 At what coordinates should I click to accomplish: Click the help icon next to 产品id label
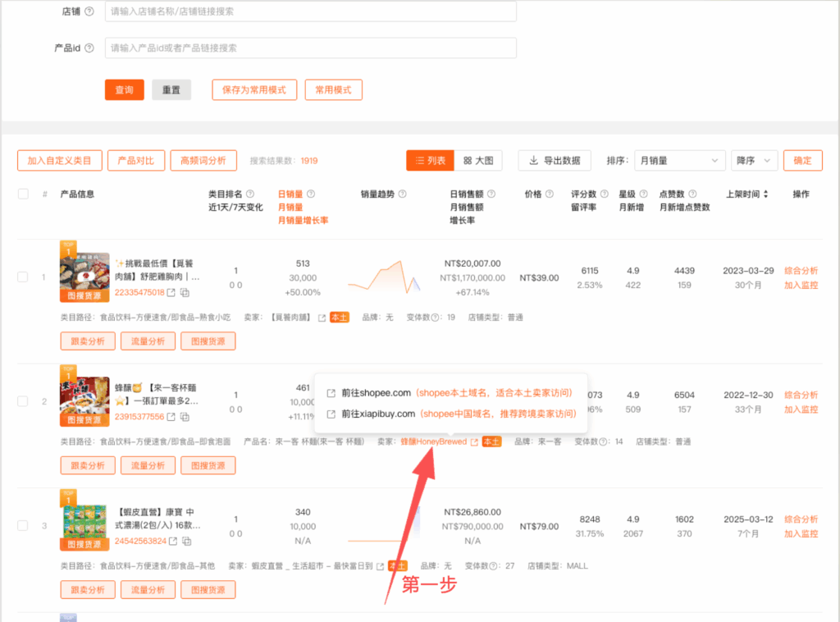[89, 48]
